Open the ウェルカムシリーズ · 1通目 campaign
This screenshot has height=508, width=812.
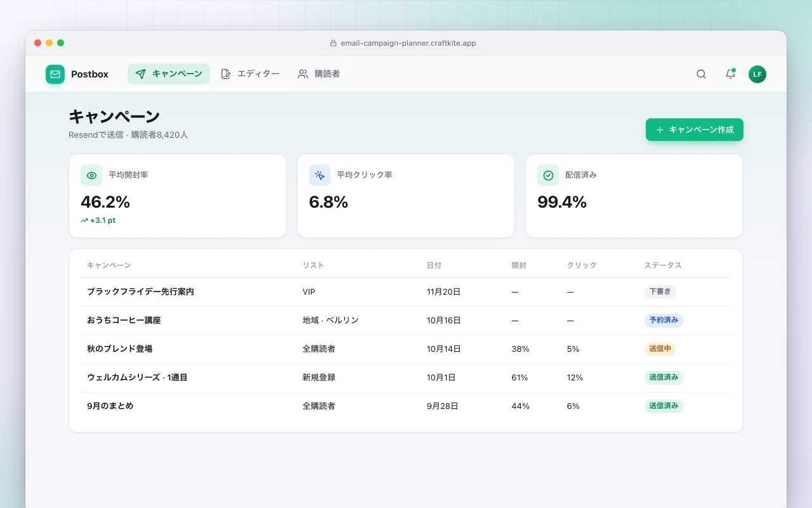[137, 378]
